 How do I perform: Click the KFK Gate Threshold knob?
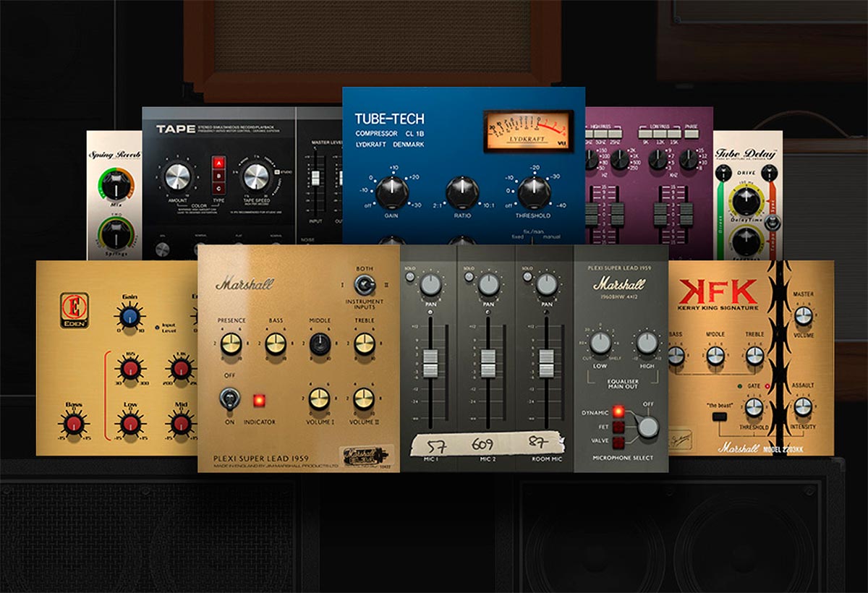click(754, 407)
